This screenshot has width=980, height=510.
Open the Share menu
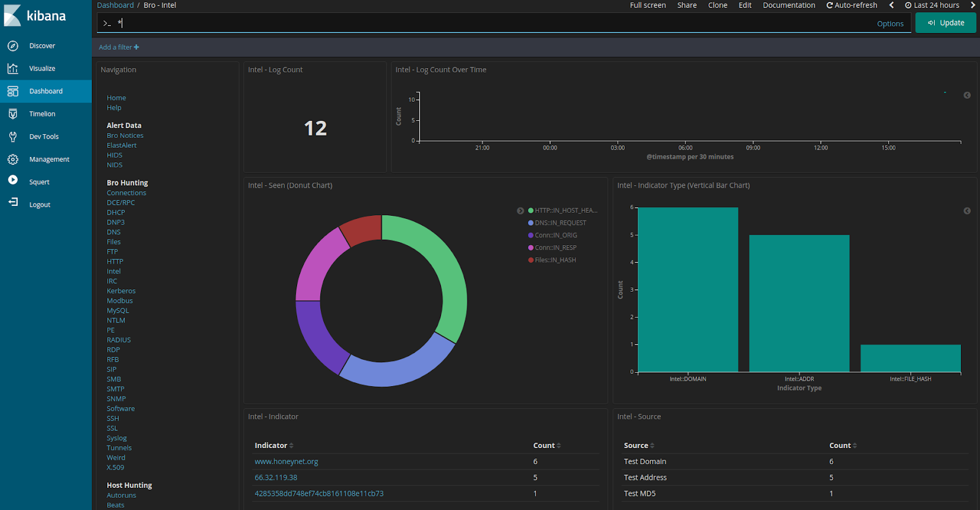click(x=687, y=5)
